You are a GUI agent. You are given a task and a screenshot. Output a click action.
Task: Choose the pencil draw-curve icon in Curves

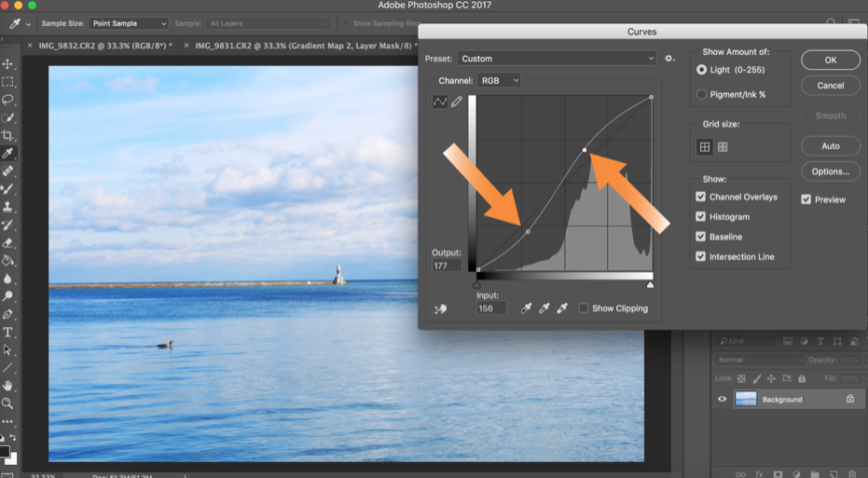pyautogui.click(x=457, y=102)
